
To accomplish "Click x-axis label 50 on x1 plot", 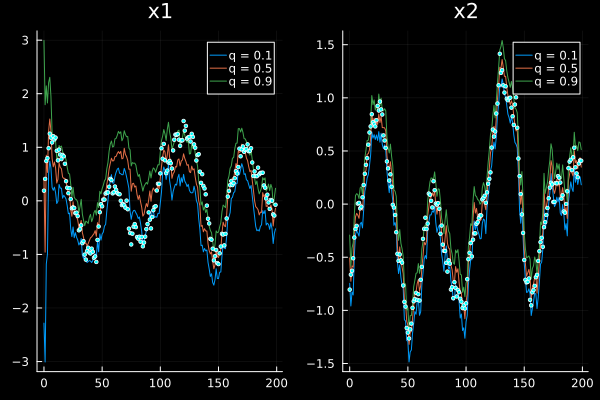I will pos(102,383).
